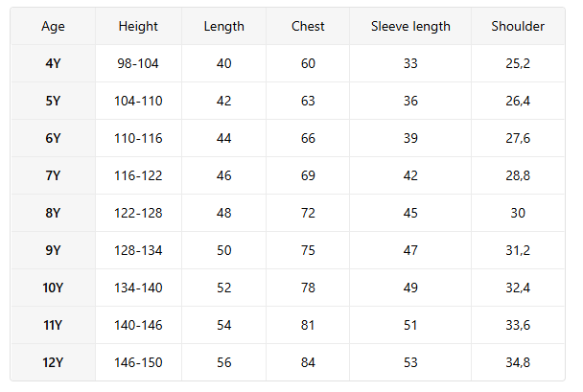The height and width of the screenshot is (392, 583).
Task: Click the 8Y age row label
Action: 53,213
